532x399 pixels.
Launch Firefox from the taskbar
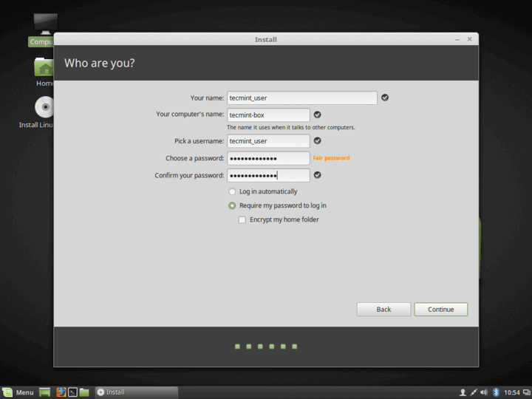61,392
